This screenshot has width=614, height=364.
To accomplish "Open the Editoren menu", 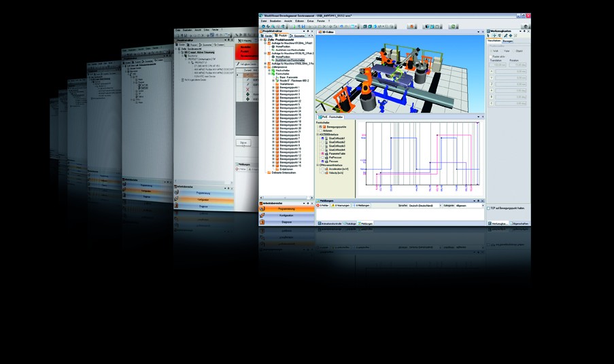I will pos(300,21).
